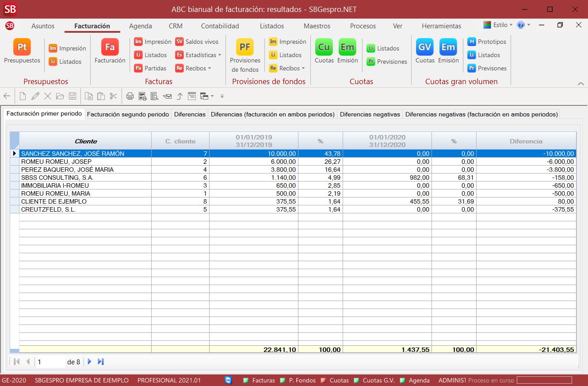Screen dimensions: 588x386
Task: Click the blue GV Cuotas icon
Action: point(424,47)
